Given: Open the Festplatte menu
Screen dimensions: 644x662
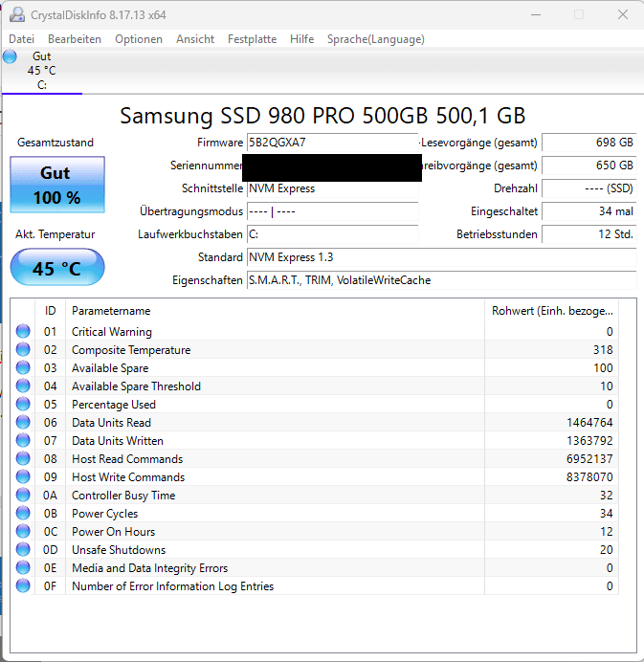Looking at the screenshot, I should point(252,39).
